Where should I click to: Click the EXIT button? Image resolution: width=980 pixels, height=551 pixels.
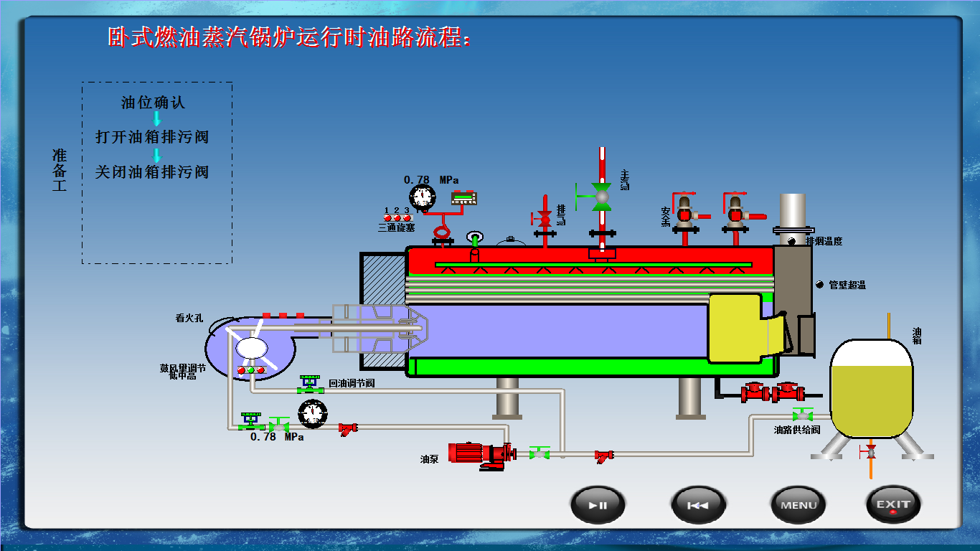[893, 505]
